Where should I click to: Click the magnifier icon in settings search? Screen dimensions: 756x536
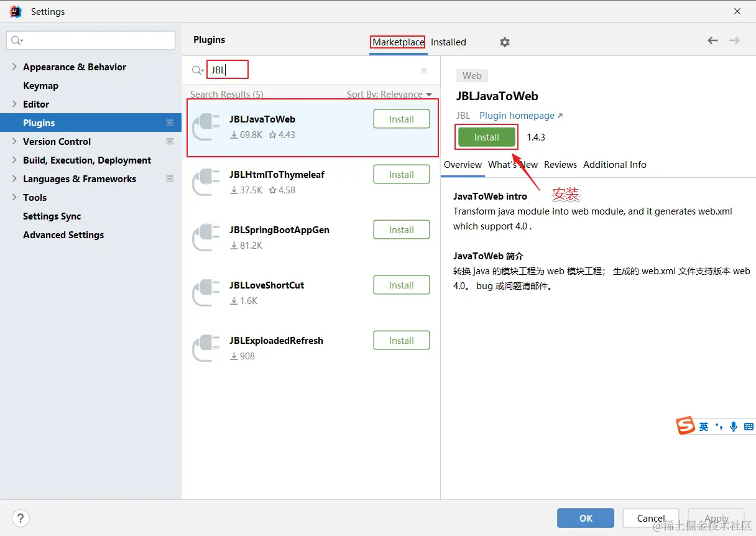click(x=16, y=40)
